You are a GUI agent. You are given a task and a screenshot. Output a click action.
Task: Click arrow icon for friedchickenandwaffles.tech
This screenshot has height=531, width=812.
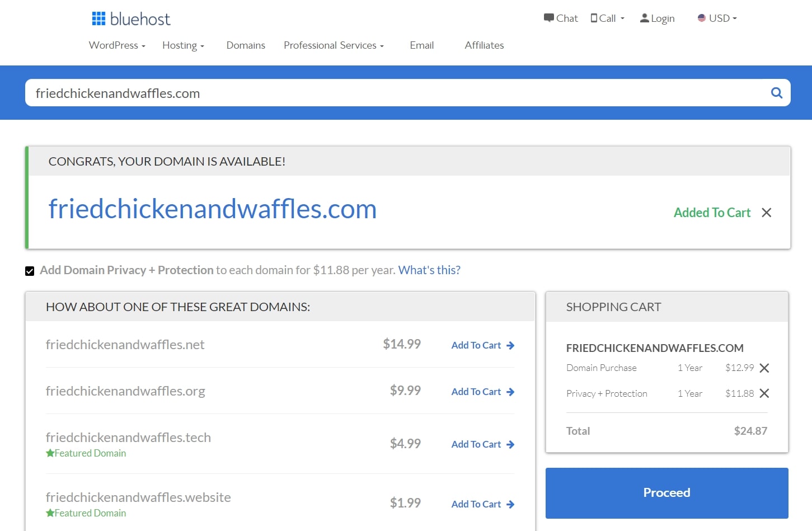tap(510, 445)
